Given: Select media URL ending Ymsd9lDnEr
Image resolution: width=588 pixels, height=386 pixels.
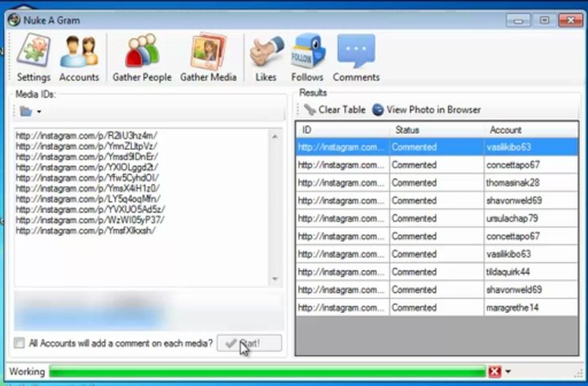Looking at the screenshot, I should tap(87, 156).
